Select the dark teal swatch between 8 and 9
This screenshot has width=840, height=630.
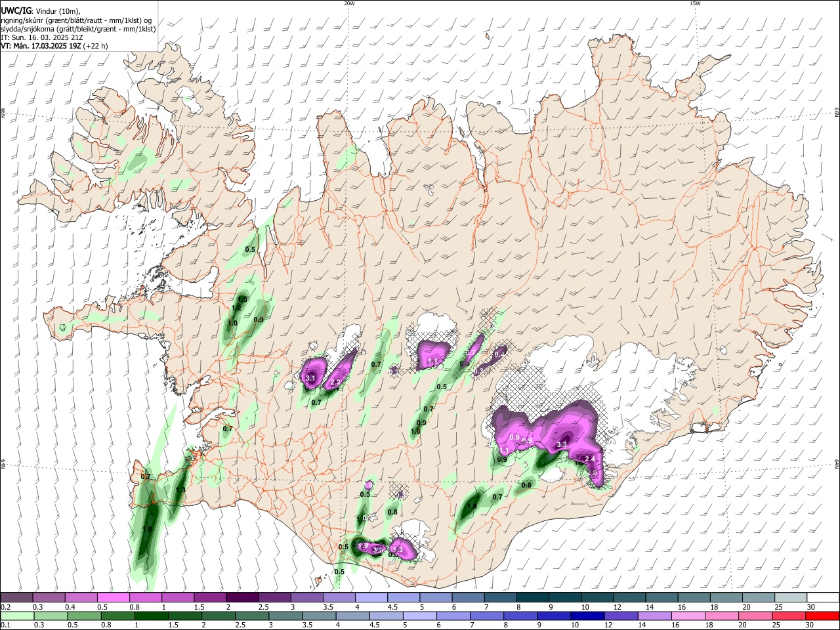[x=532, y=598]
